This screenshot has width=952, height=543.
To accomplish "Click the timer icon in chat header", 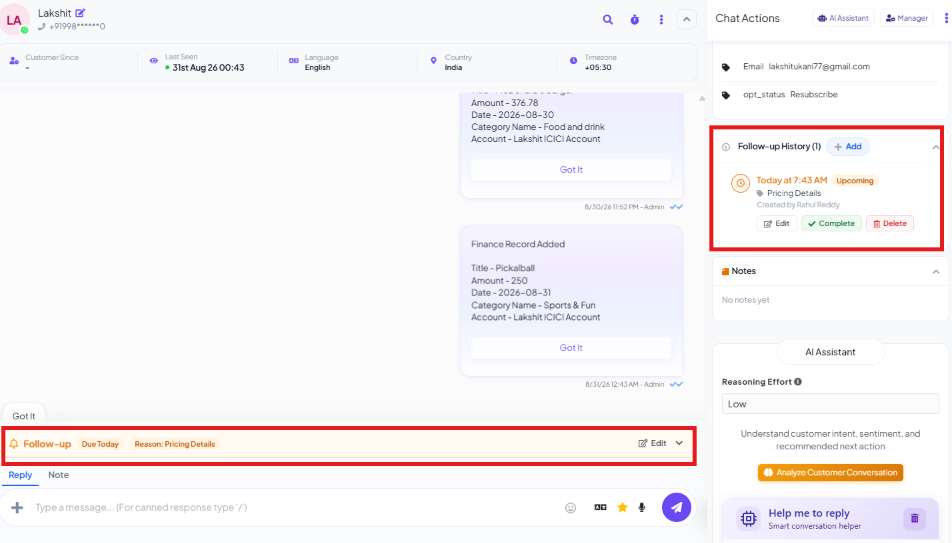I will pyautogui.click(x=634, y=19).
